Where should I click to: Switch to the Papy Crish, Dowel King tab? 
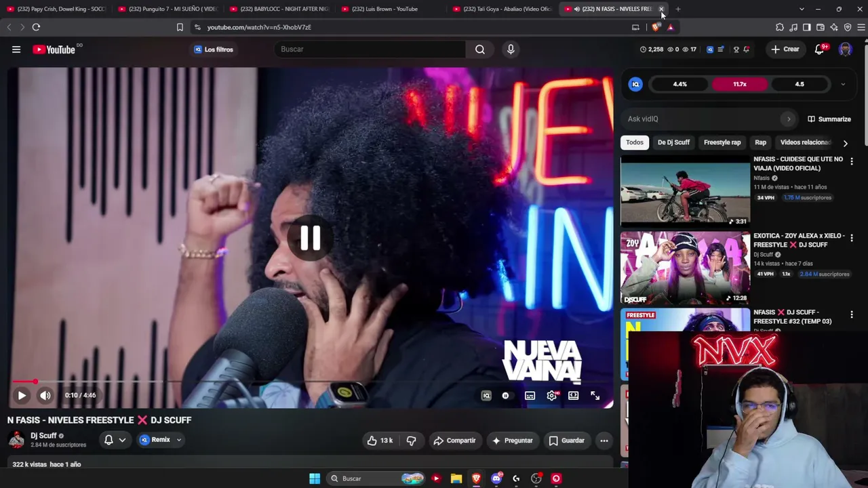pos(56,9)
